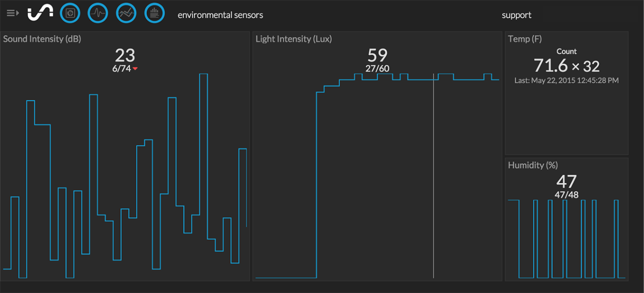
Task: Open the line chart icon in the toolbar
Action: tap(126, 13)
